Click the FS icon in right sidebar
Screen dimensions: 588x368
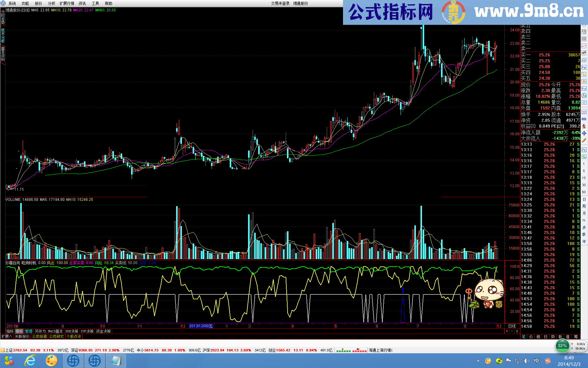point(584,150)
